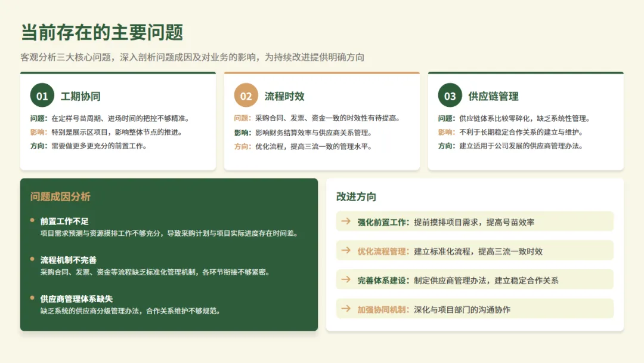This screenshot has width=644, height=363.
Task: Select line 供应链体系比较零碎化，缺乏系统性管理
Action: click(x=525, y=118)
